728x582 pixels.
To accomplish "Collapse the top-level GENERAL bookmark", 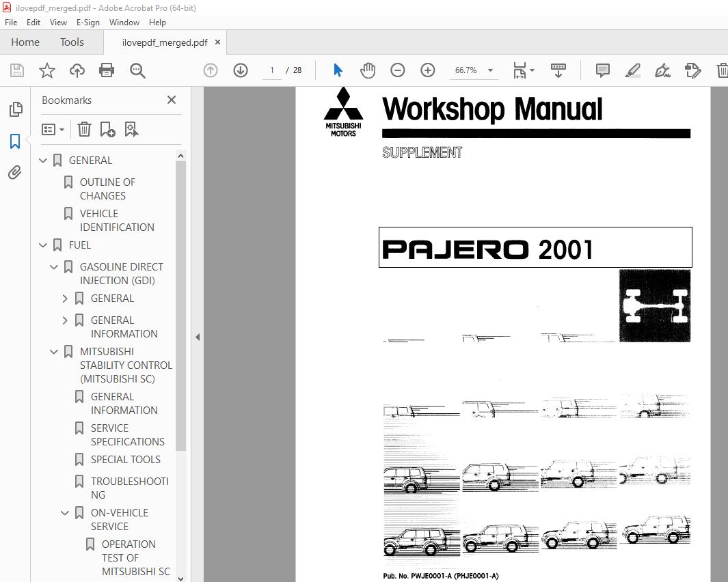I will point(42,161).
